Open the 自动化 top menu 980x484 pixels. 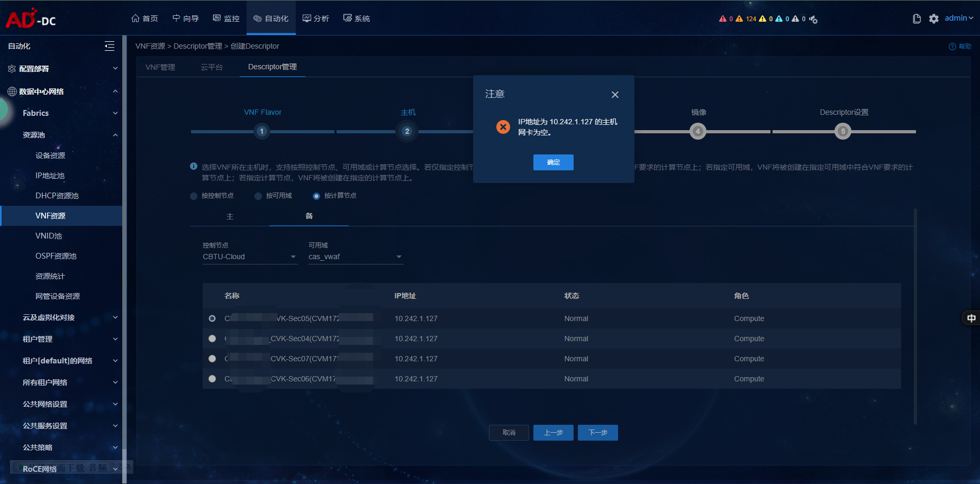click(271, 19)
